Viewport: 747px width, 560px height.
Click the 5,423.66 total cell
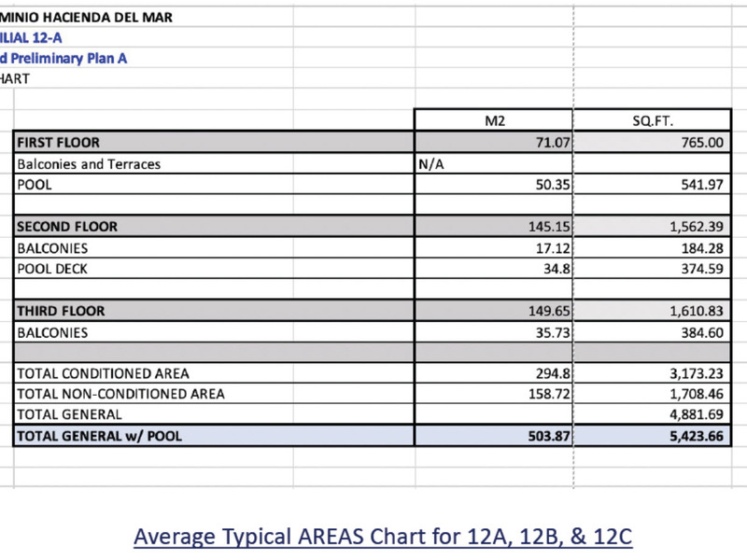[x=652, y=435]
